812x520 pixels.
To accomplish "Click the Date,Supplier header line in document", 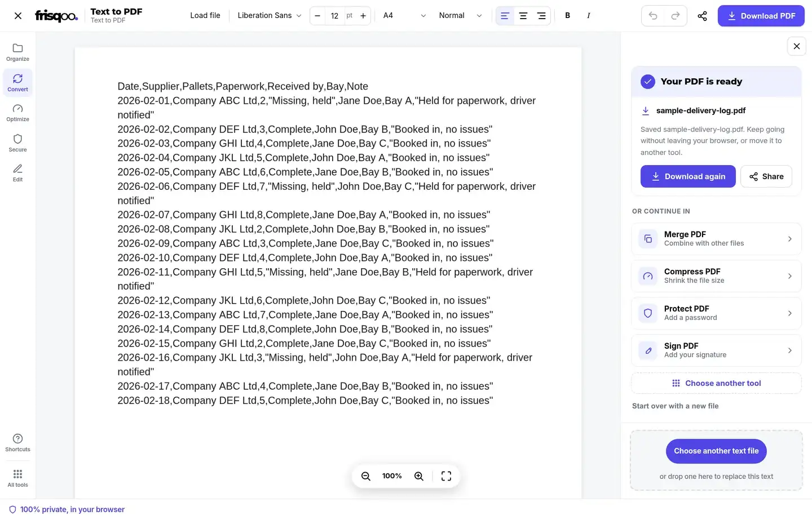I will tap(242, 86).
